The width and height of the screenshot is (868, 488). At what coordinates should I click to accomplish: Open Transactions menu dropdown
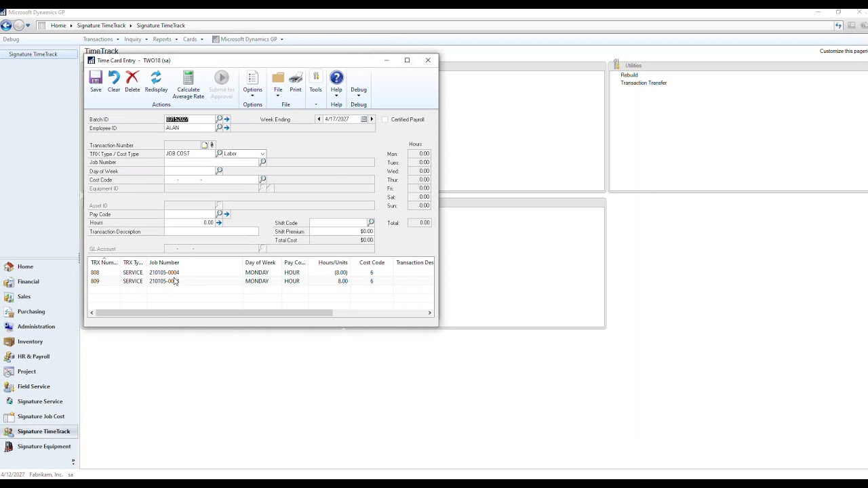point(100,39)
